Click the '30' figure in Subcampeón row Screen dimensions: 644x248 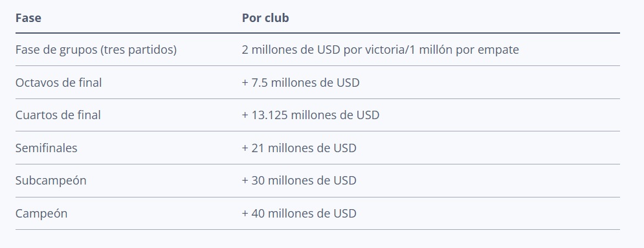click(258, 181)
